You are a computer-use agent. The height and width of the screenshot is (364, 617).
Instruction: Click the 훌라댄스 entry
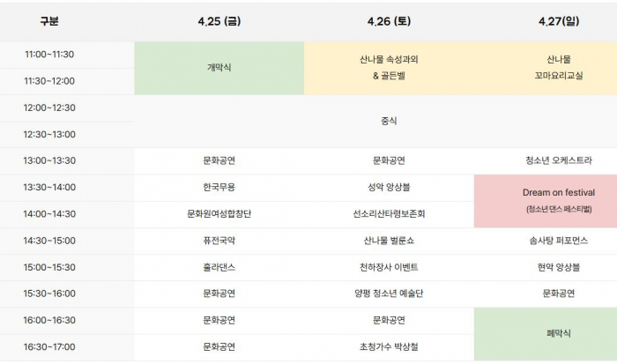pos(219,267)
